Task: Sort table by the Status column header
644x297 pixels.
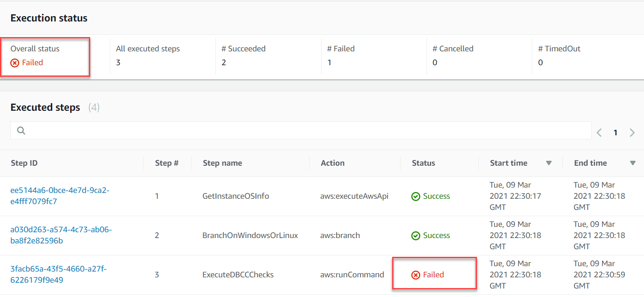Action: (x=423, y=163)
